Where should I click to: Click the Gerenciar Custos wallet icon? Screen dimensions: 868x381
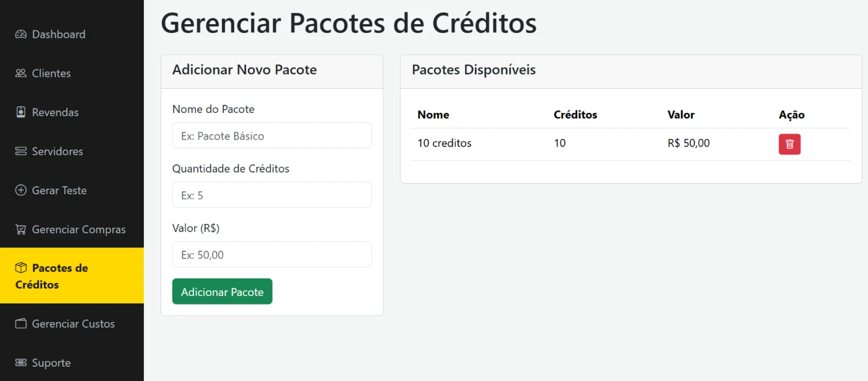tap(21, 324)
